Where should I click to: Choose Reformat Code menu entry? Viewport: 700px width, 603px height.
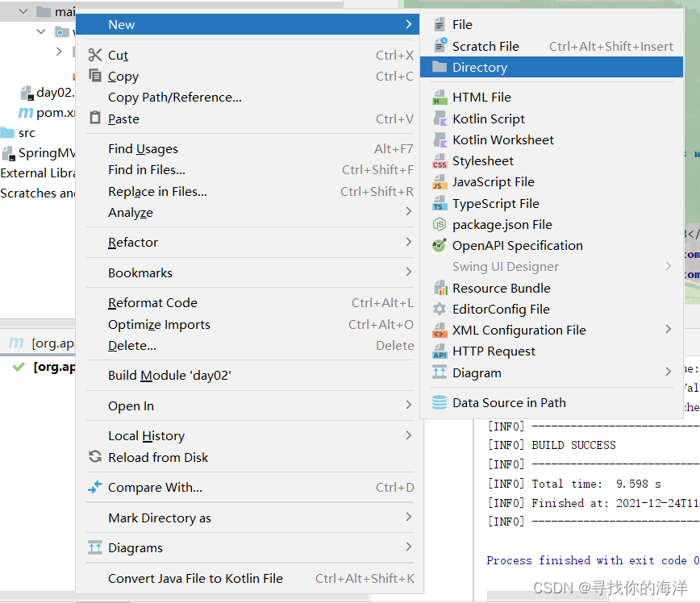(249, 302)
